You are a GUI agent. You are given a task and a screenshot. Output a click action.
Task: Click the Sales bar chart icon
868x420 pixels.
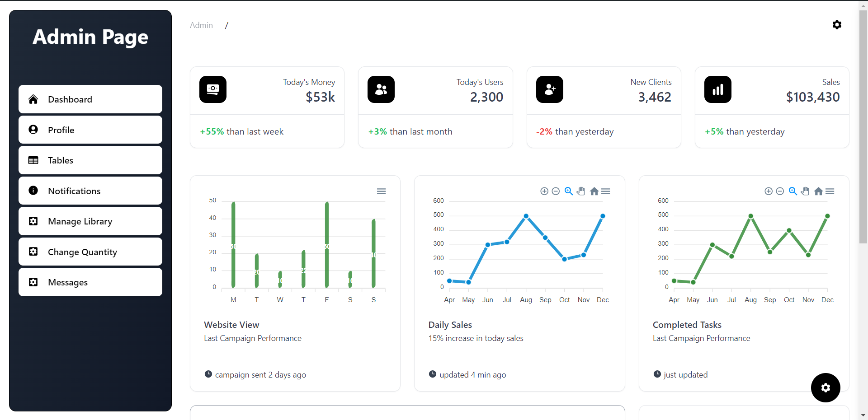(x=717, y=89)
